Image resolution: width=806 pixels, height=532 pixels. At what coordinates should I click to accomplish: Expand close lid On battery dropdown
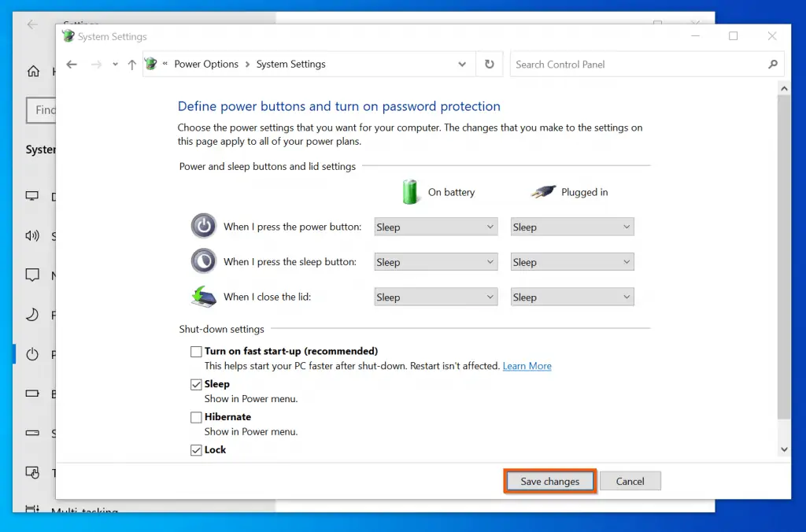435,297
